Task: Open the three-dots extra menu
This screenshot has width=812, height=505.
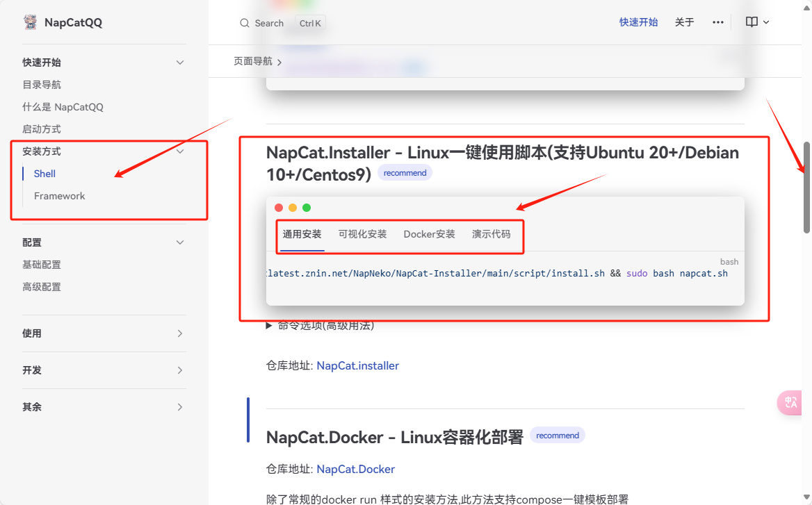Action: [717, 22]
